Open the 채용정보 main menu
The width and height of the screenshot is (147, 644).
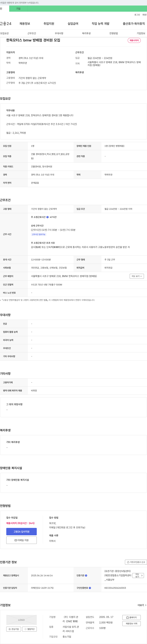tap(25, 23)
